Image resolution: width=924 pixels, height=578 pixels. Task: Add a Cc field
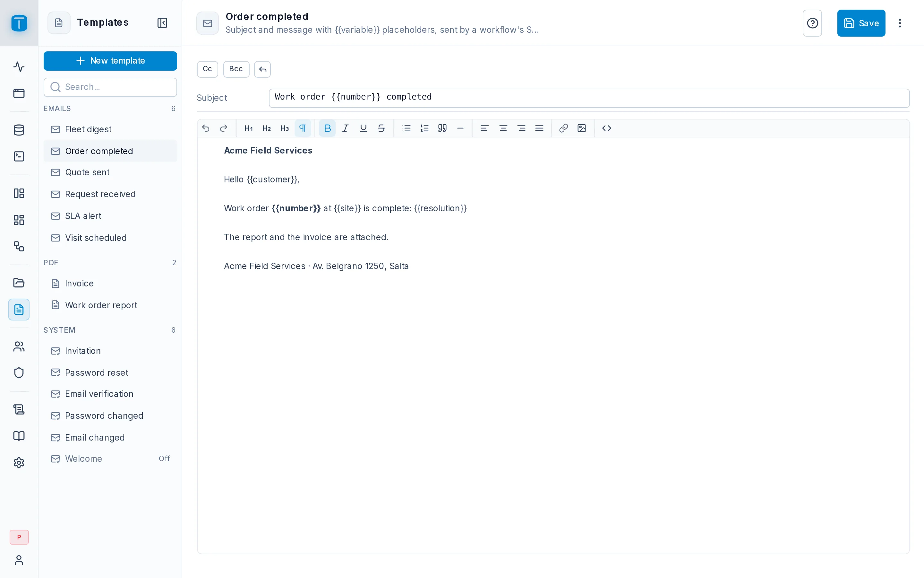click(207, 69)
